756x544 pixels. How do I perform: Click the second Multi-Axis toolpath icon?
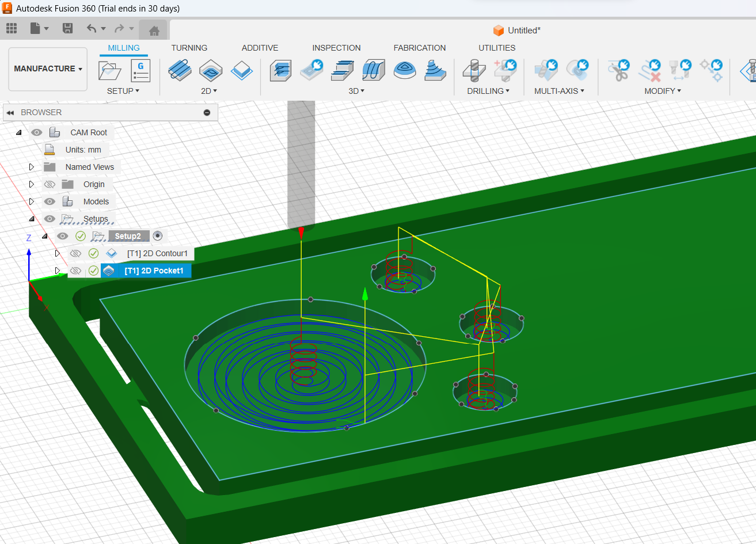[577, 70]
